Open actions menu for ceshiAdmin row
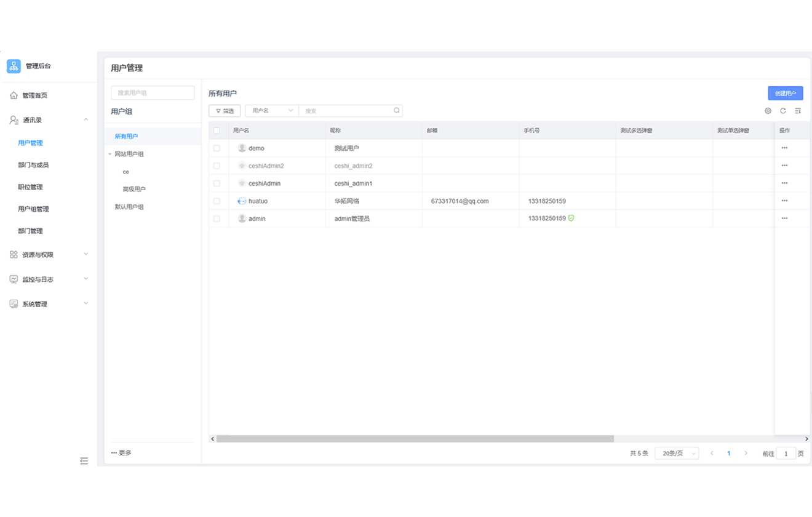 [x=784, y=183]
